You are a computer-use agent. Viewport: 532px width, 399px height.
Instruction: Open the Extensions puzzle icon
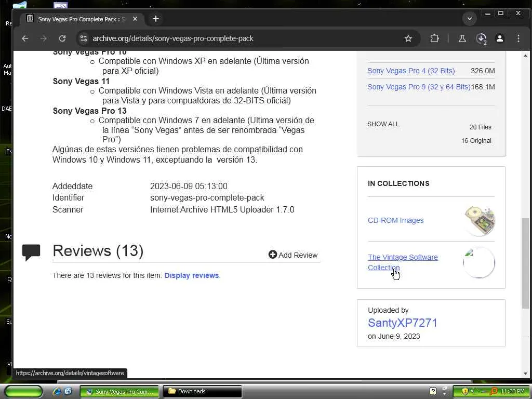(x=435, y=38)
